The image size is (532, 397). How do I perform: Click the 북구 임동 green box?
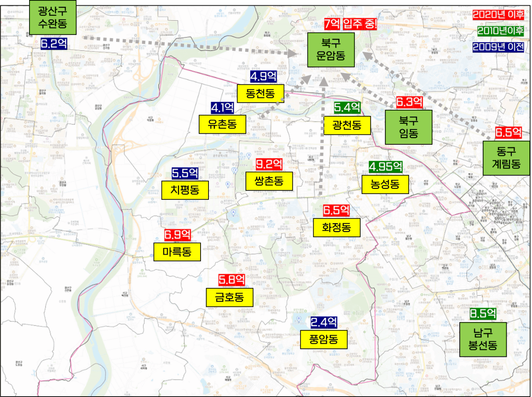point(408,127)
